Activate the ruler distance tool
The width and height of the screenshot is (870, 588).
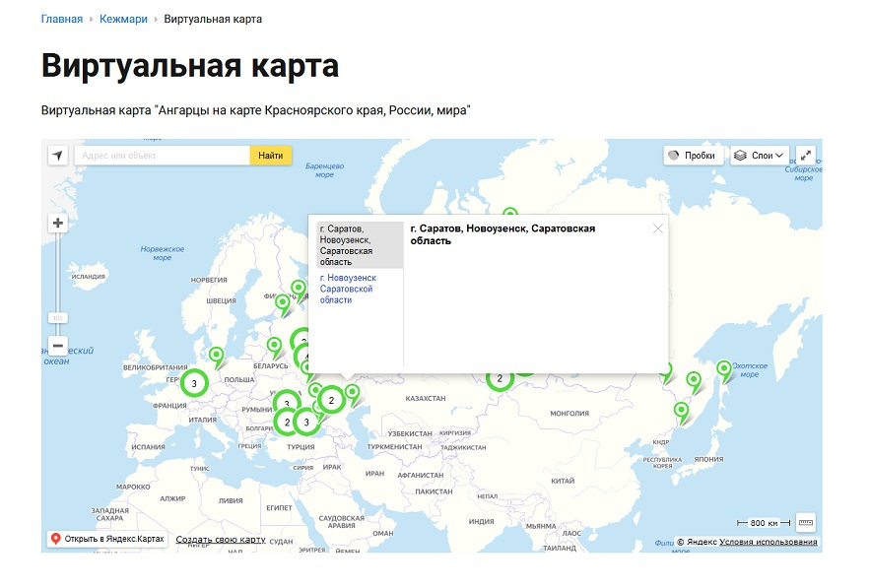click(806, 522)
